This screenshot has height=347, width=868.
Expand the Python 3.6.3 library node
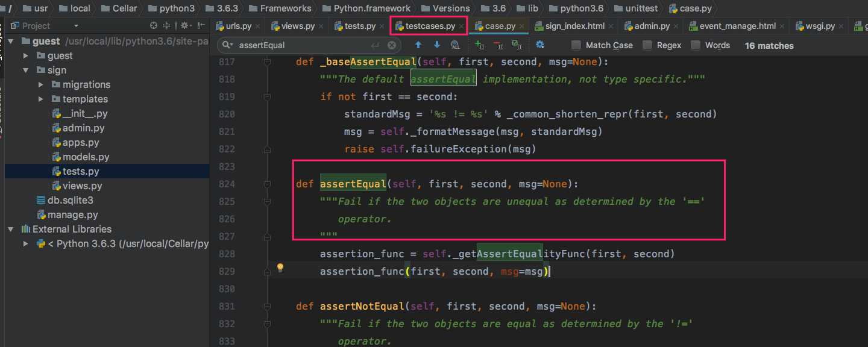(25, 243)
